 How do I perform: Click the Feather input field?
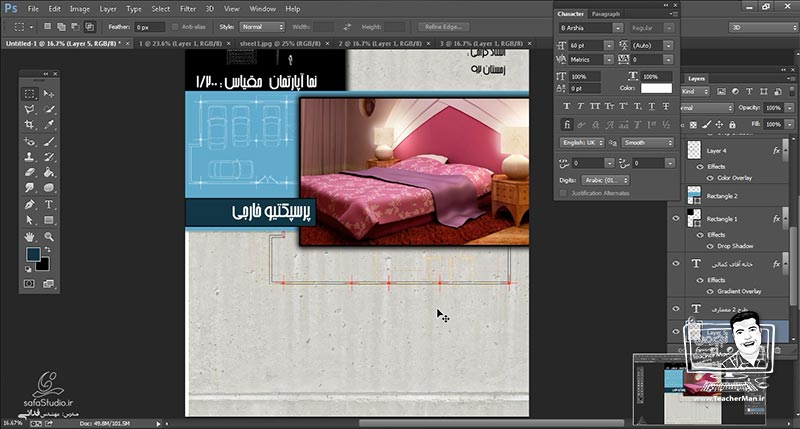click(150, 27)
